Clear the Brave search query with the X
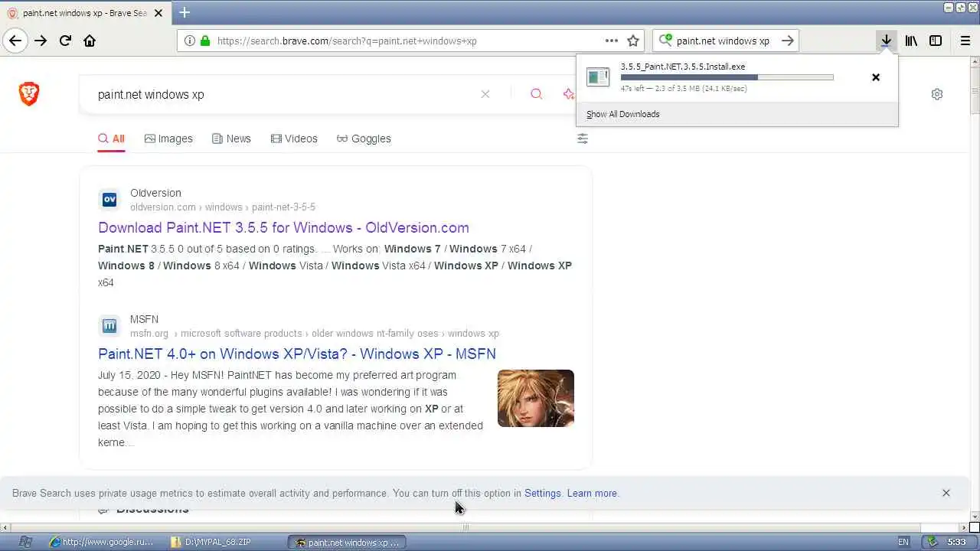Screen dimensions: 980x551 (x=485, y=94)
